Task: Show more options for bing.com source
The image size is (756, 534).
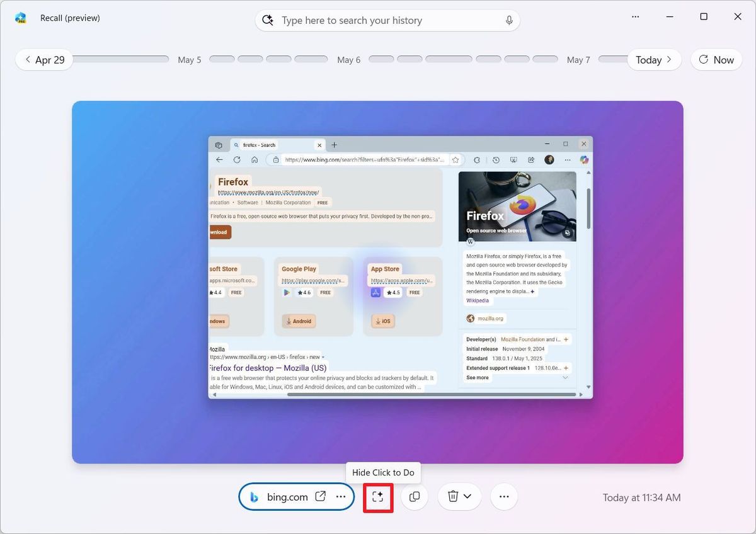Action: tap(341, 497)
